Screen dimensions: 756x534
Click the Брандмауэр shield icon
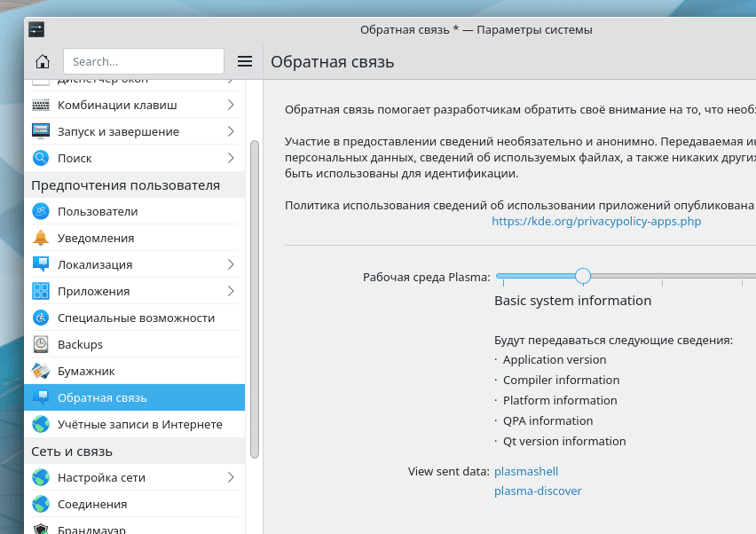tap(41, 530)
